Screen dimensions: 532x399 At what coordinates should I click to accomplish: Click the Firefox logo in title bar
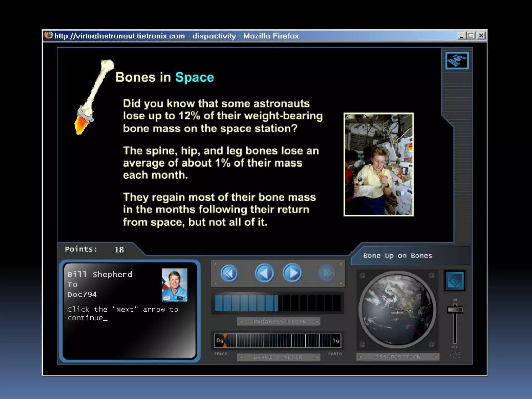coord(49,35)
